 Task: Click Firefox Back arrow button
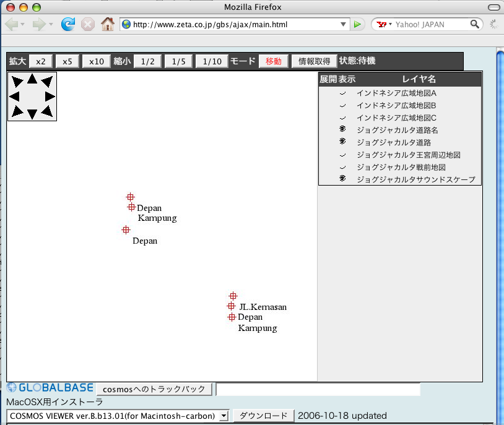coord(12,24)
